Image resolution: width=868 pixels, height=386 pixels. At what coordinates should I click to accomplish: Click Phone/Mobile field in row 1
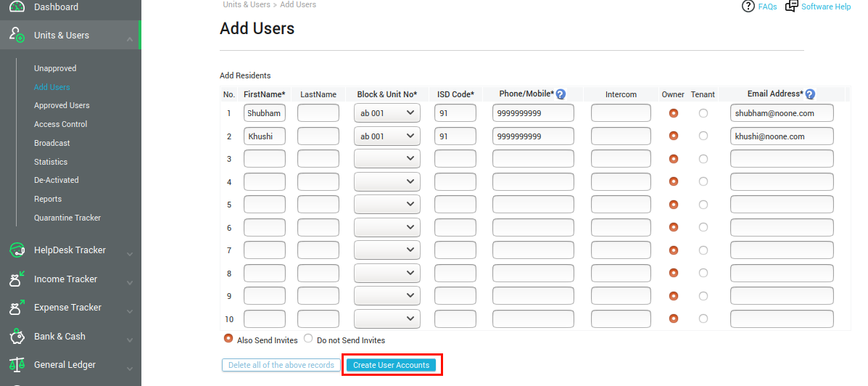(533, 113)
